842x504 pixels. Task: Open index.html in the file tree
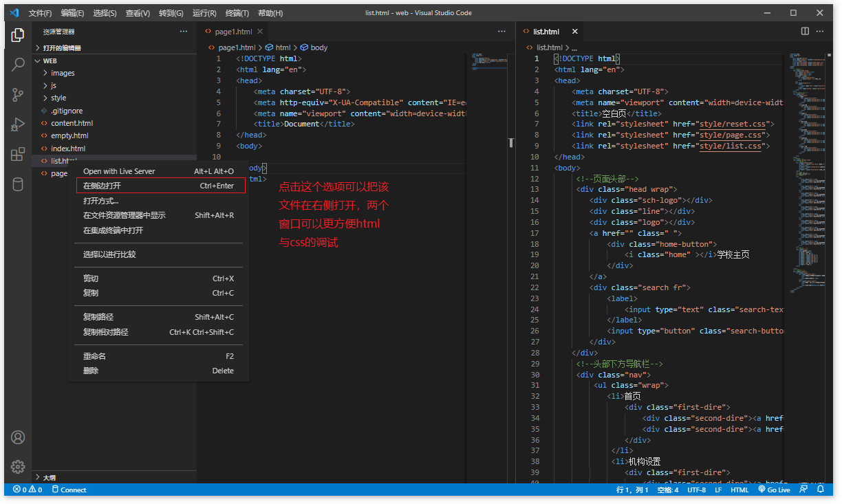68,149
